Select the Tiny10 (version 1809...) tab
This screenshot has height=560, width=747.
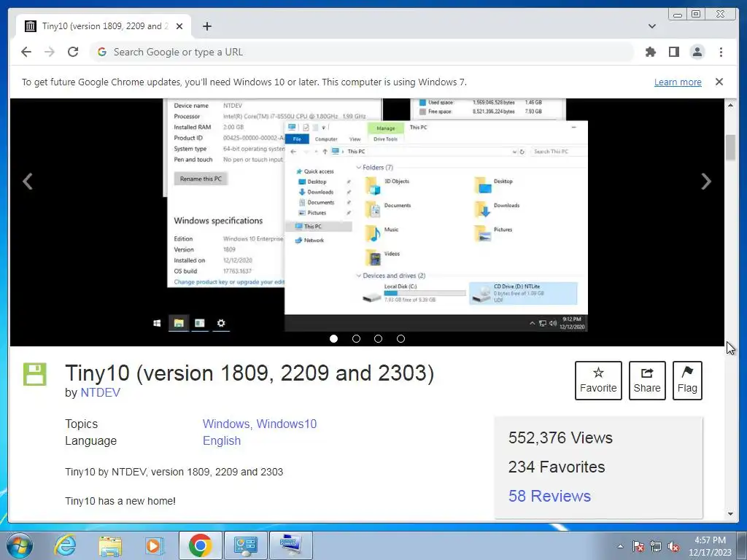tap(104, 26)
